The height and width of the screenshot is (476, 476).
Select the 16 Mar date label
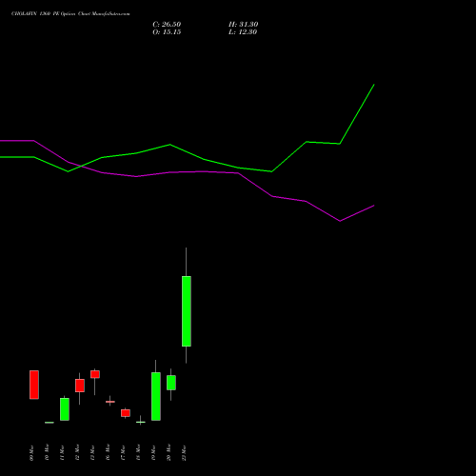click(x=108, y=452)
